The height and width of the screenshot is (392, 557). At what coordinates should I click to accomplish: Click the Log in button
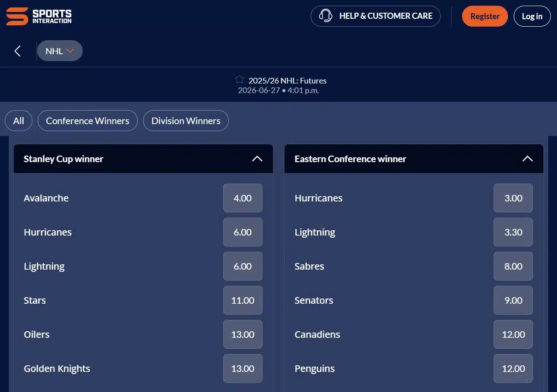(532, 16)
